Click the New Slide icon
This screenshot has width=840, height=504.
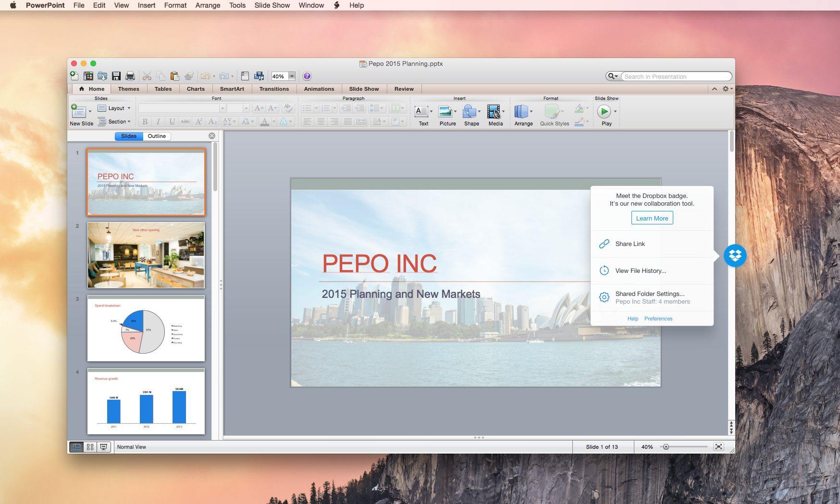click(x=79, y=111)
